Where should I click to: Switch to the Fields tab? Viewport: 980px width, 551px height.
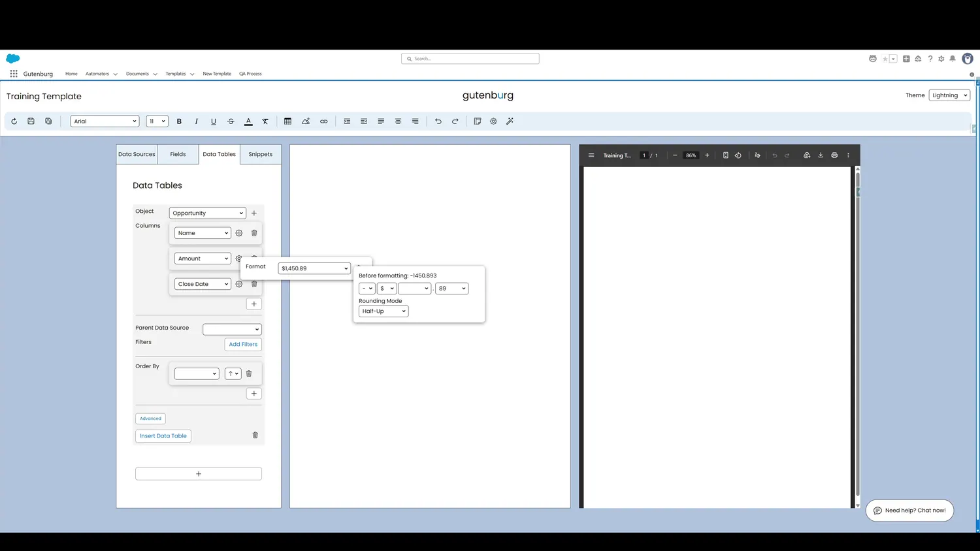(x=178, y=155)
